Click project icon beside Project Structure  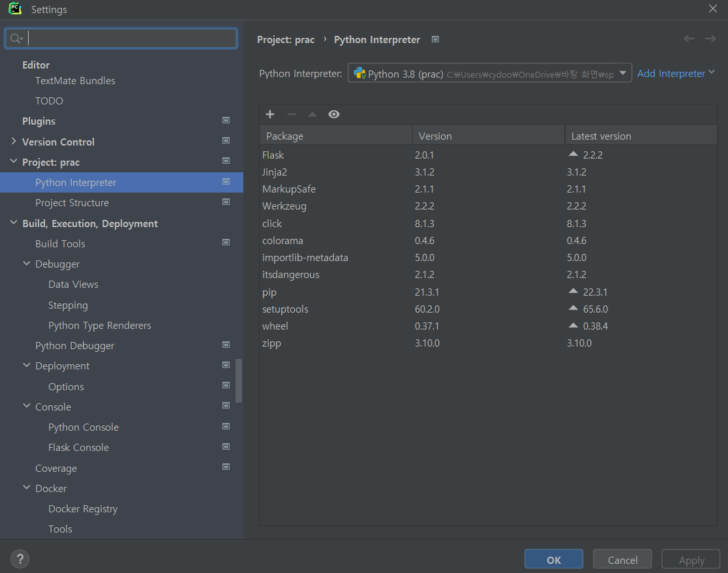coord(226,202)
